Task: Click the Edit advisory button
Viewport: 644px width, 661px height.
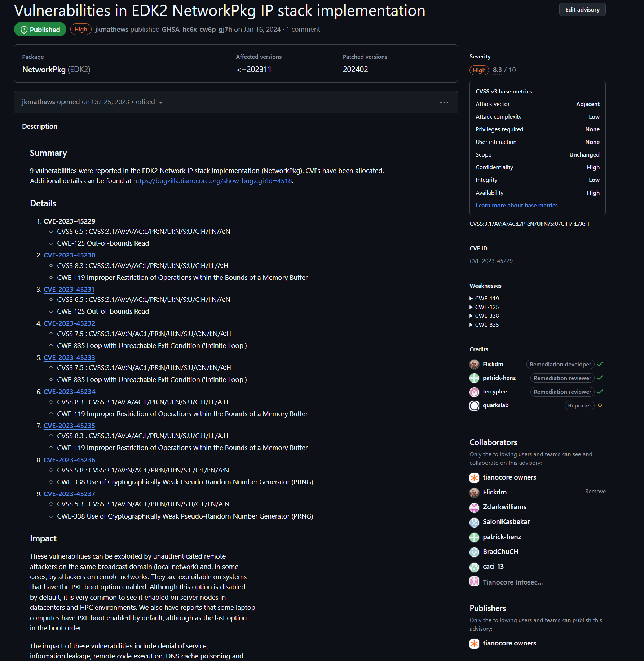Action: click(x=582, y=10)
